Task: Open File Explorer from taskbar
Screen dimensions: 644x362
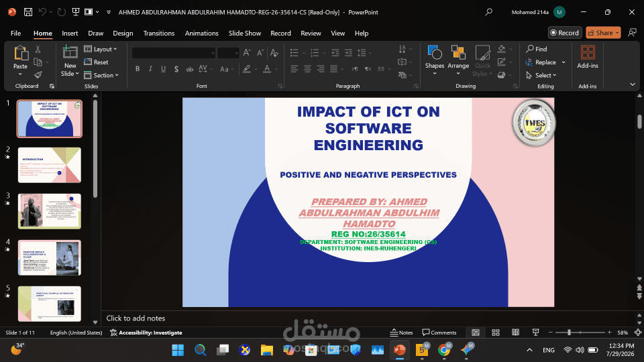Action: [266, 350]
